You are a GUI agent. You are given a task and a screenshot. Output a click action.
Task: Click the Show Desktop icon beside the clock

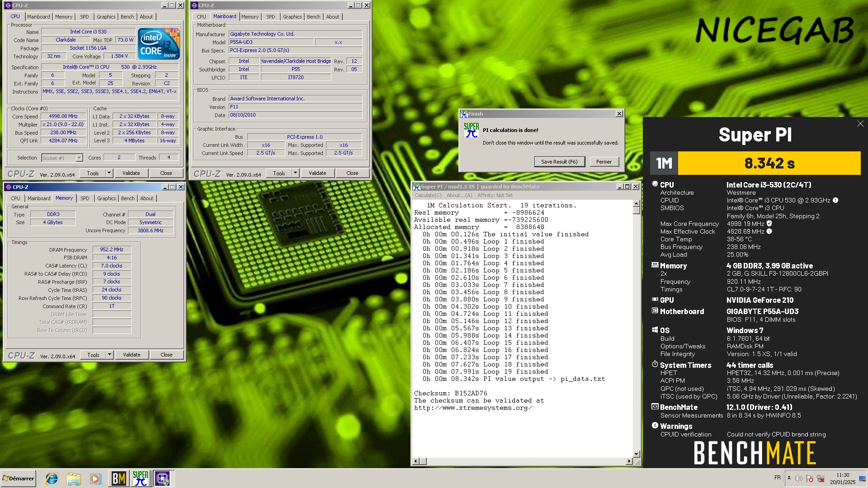[863, 479]
